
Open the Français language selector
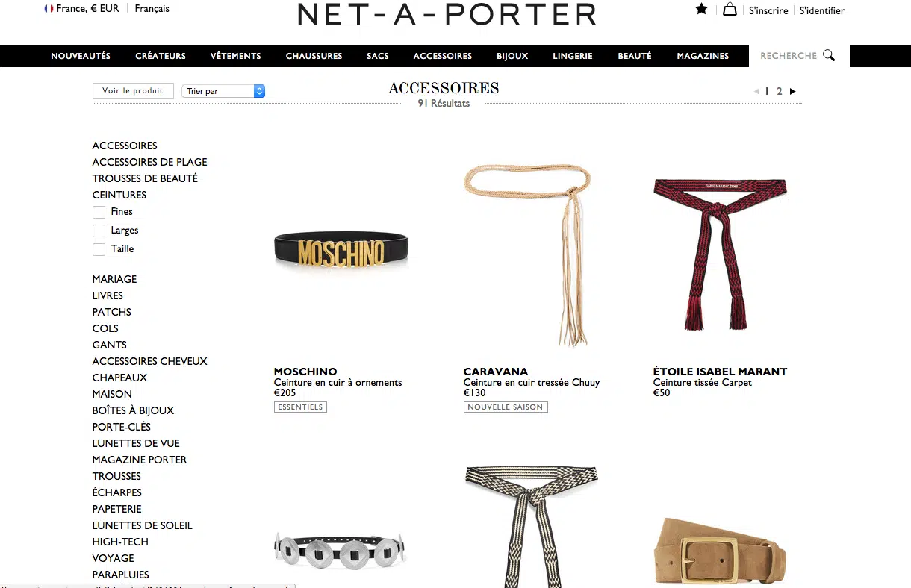click(152, 9)
